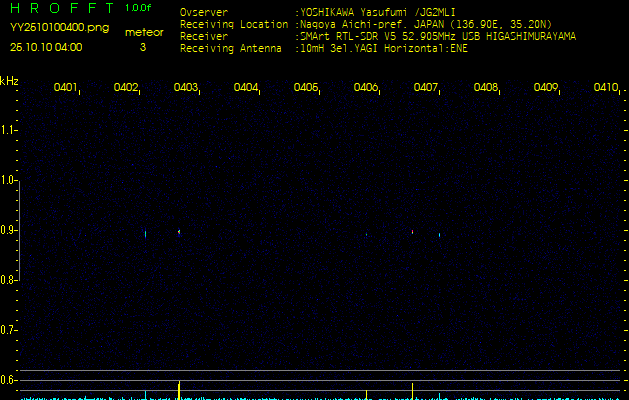Image resolution: width=629 pixels, height=400 pixels.
Task: Click the Receiving Antenna label
Action: [231, 49]
